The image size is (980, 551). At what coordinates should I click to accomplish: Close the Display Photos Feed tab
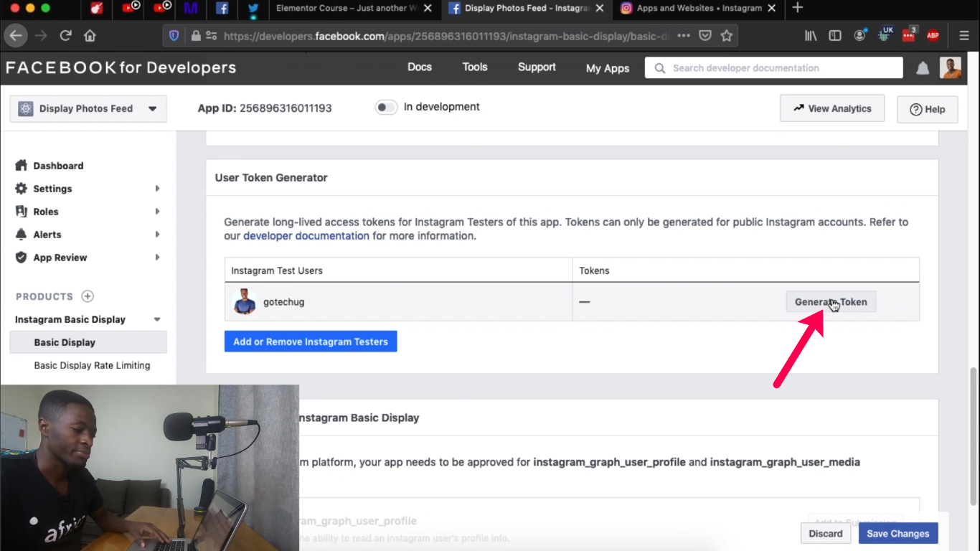tap(600, 9)
